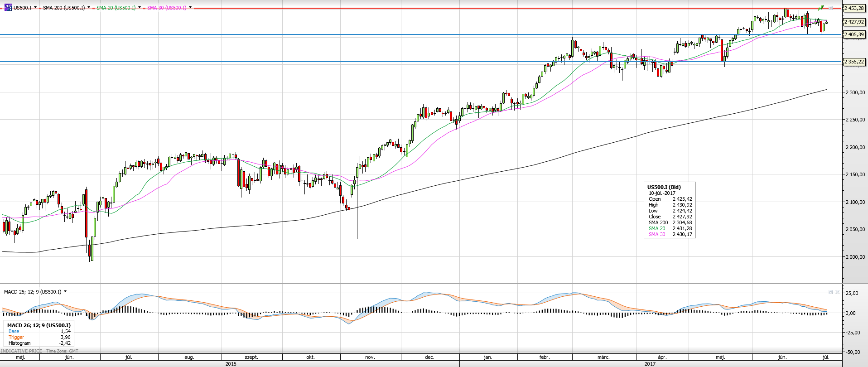The height and width of the screenshot is (367, 868).
Task: Click the 2 000,00 price axis label
Action: [855, 257]
